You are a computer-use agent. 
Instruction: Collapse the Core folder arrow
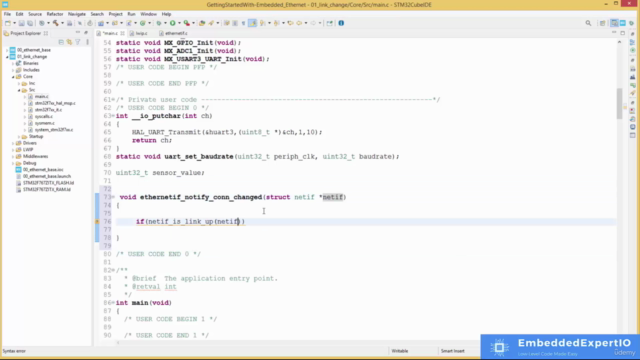(13, 77)
